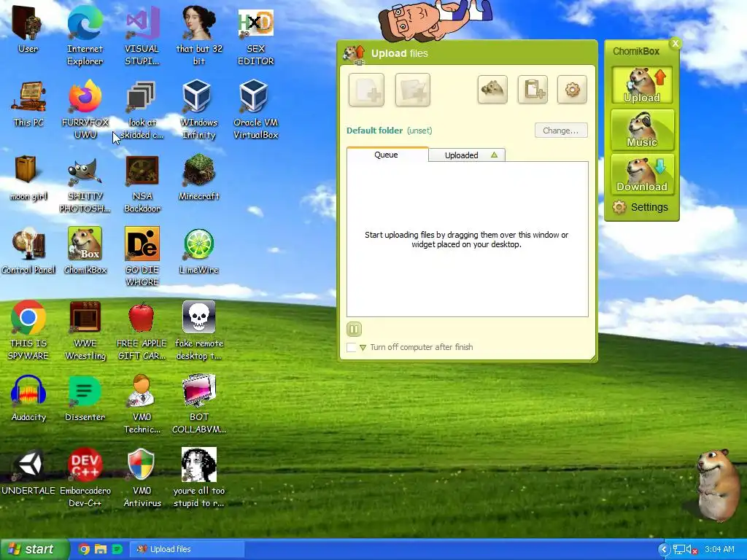Image resolution: width=747 pixels, height=560 pixels.
Task: Click Music in the ChomikBox widget
Action: coord(642,130)
